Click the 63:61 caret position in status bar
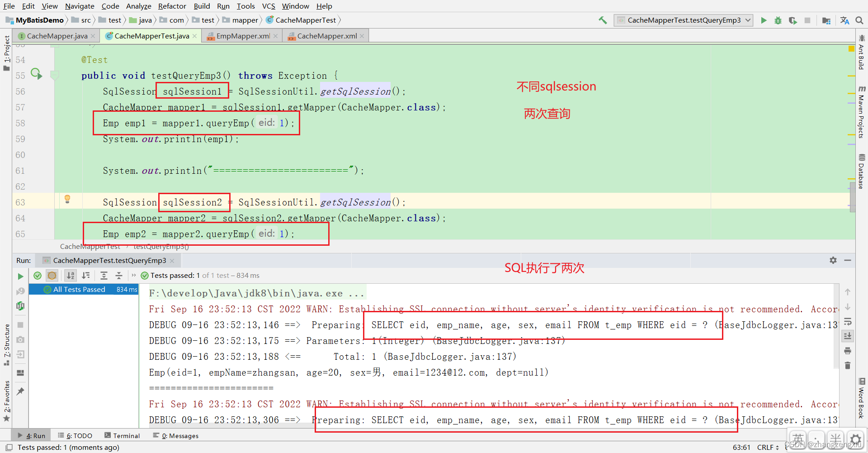The image size is (868, 453). 741,447
